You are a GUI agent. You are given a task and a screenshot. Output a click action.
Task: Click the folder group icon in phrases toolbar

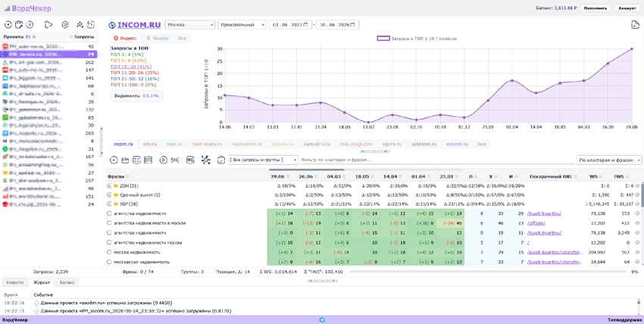tap(125, 160)
